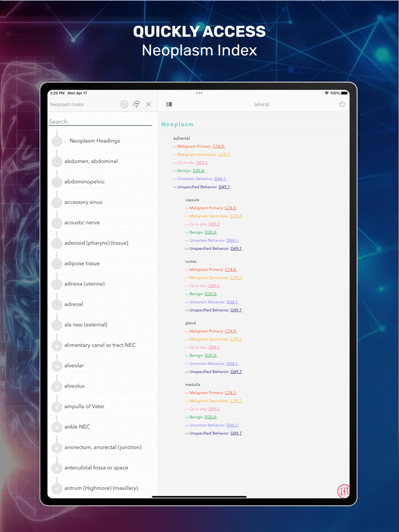This screenshot has width=399, height=532.
Task: Tap the lock icon beside alimentary canal
Action: (56, 345)
